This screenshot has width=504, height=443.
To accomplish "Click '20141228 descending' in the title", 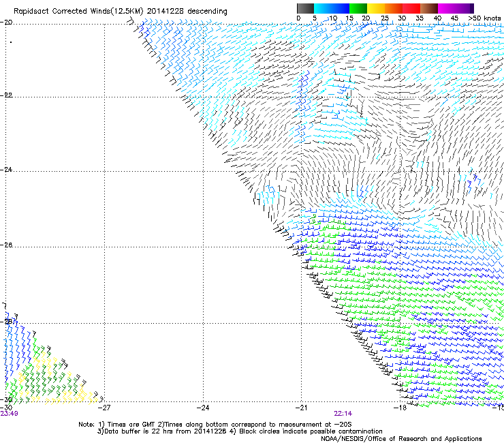I will pos(187,12).
